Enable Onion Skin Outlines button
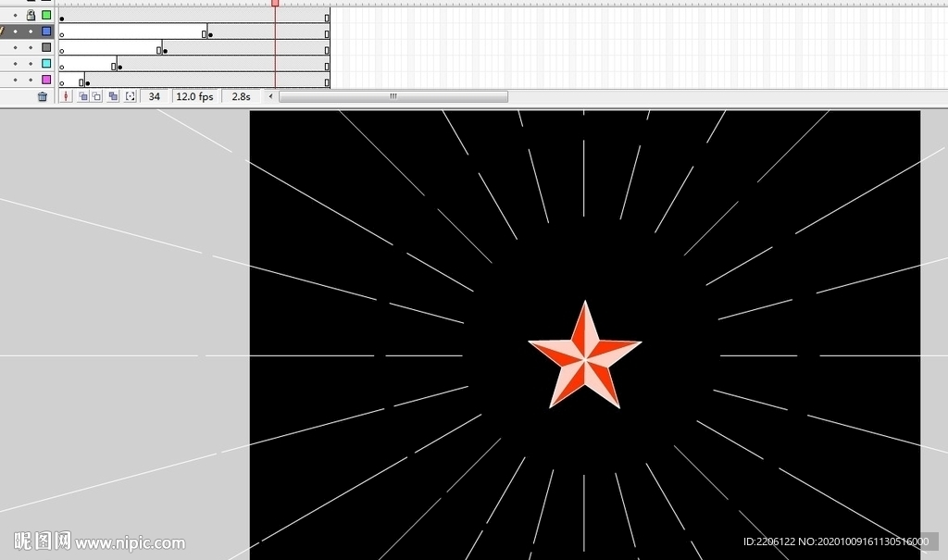Viewport: 948px width, 560px height. coord(96,96)
